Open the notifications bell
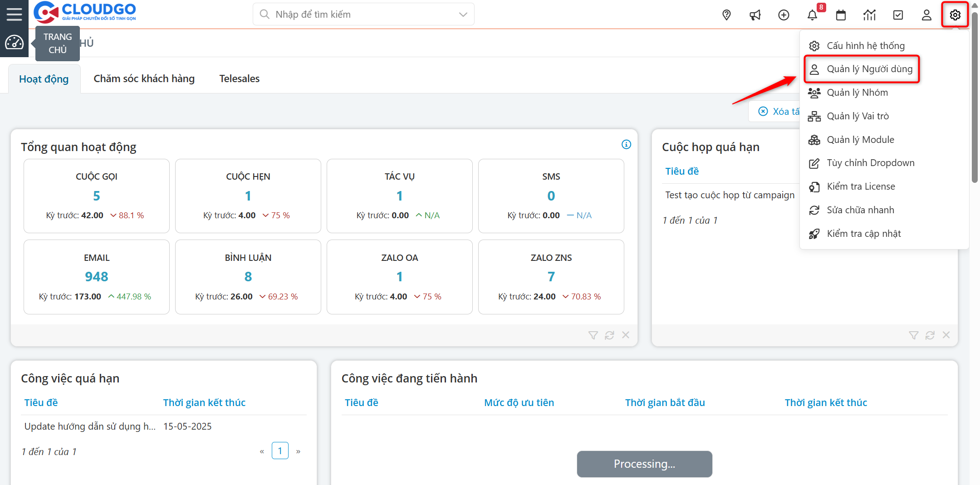Viewport: 980px width, 485px height. [x=812, y=15]
